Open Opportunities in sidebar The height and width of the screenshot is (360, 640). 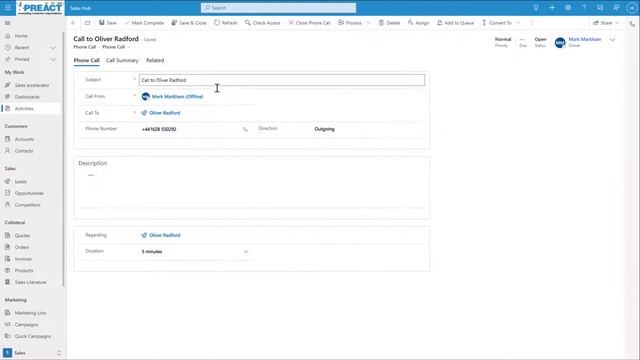pyautogui.click(x=29, y=193)
